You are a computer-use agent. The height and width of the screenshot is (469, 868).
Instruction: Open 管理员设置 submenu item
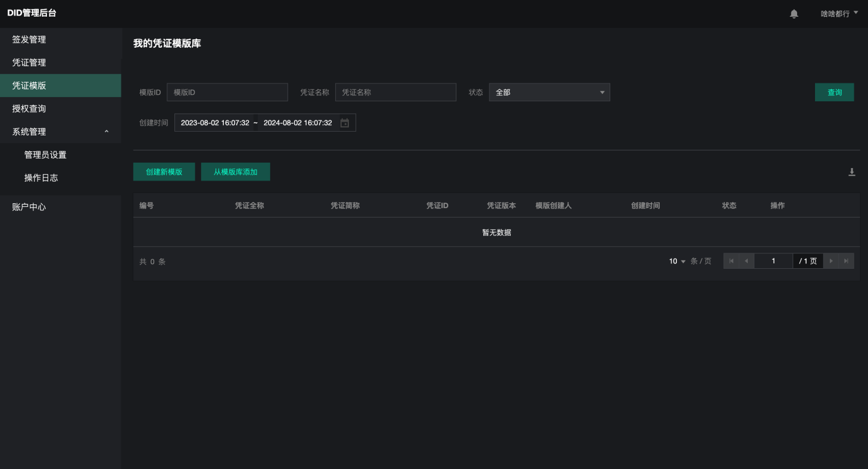[45, 155]
